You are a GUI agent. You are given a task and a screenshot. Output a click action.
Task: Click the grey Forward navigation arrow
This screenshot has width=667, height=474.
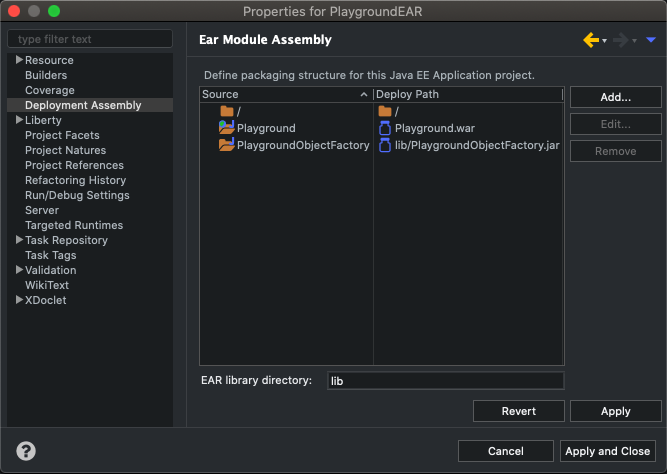pos(621,40)
